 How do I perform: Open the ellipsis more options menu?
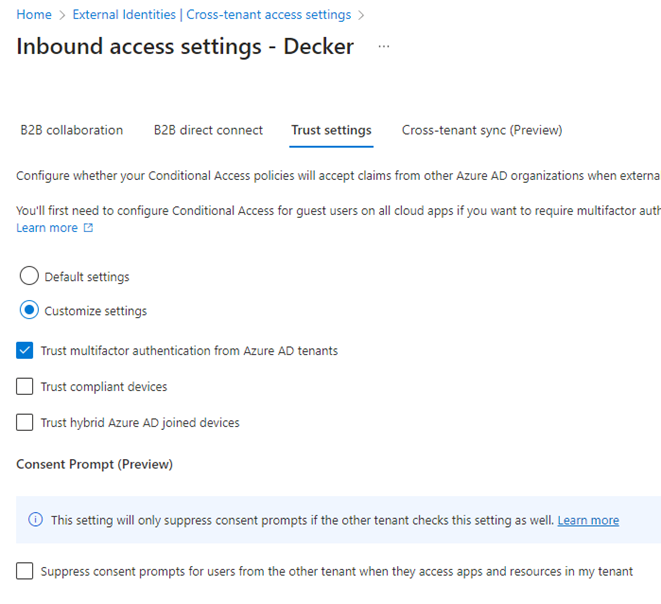pos(384,46)
